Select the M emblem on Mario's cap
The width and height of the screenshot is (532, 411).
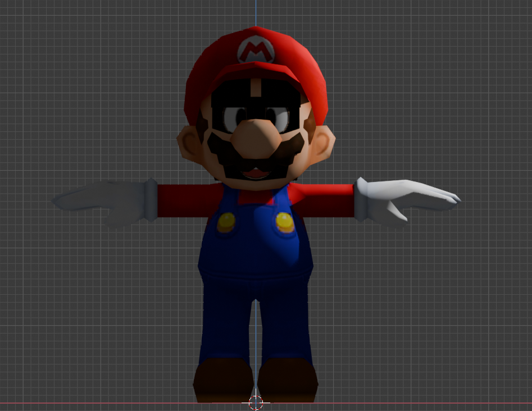256,49
